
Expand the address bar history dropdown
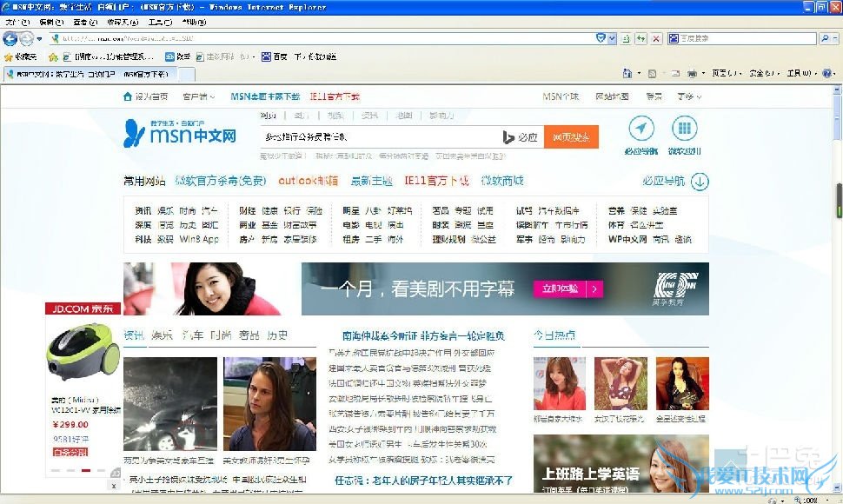click(x=612, y=39)
